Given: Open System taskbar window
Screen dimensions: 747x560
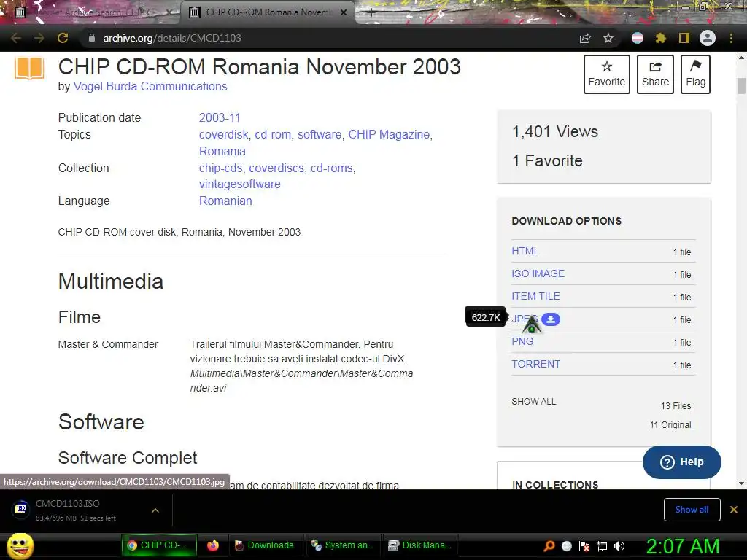Looking at the screenshot, I should (x=343, y=545).
